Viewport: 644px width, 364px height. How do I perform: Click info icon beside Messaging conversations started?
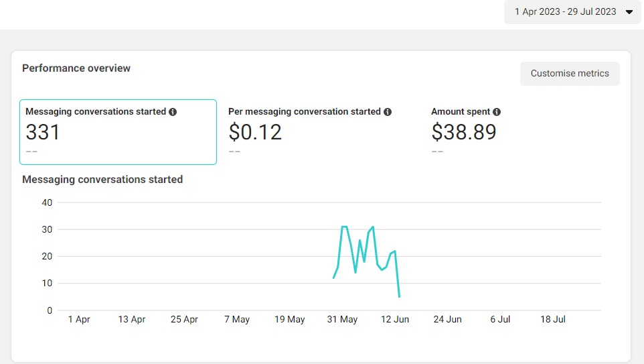[173, 112]
